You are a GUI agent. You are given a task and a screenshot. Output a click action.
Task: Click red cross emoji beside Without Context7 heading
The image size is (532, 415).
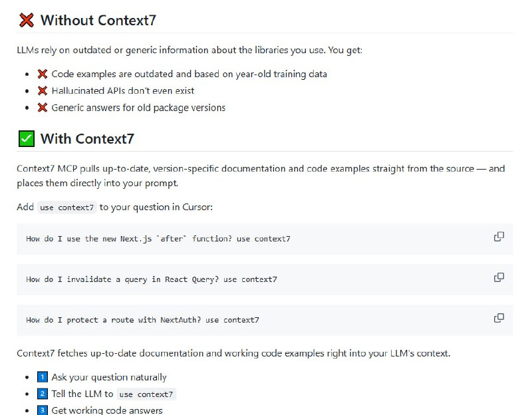point(27,20)
